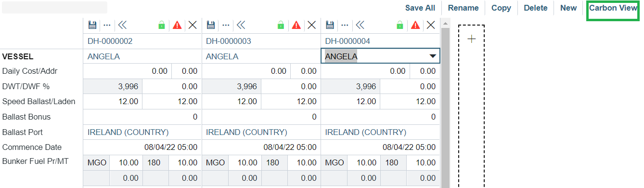Viewport: 644px width, 188px height.
Task: Click Save All in top toolbar
Action: (x=420, y=8)
